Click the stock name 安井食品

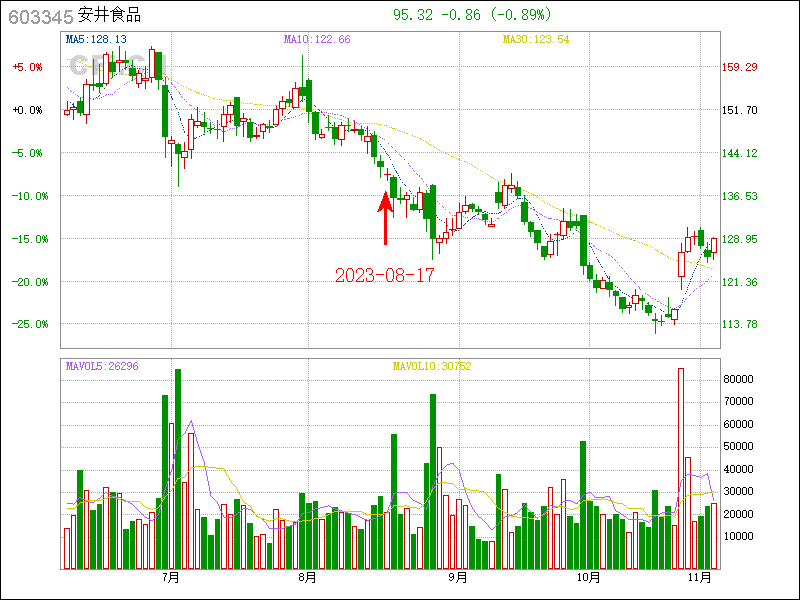tap(109, 15)
